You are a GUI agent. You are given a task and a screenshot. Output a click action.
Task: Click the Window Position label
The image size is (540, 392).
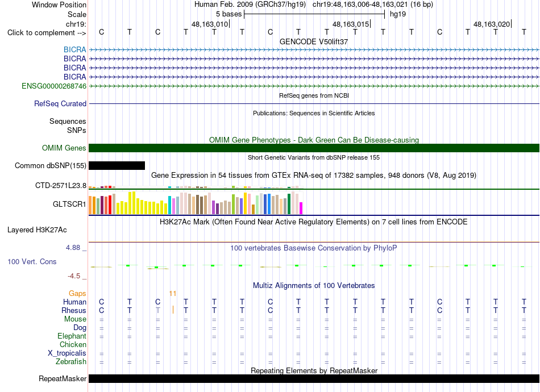59,5
